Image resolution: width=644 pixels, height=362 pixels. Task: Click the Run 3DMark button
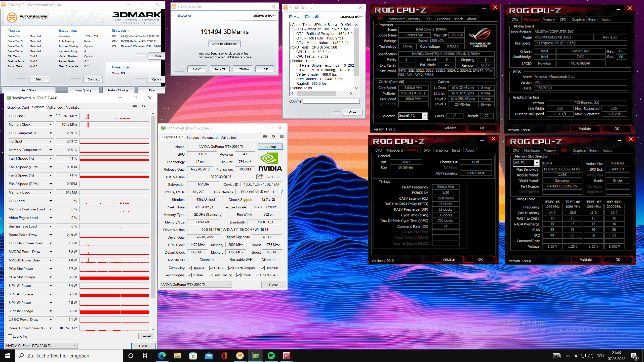[29, 90]
